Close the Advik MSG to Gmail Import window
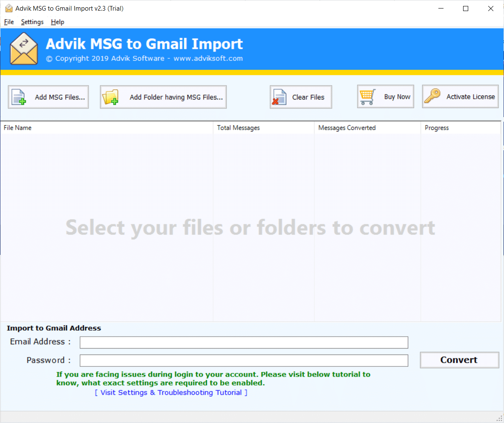The height and width of the screenshot is (423, 504). pos(490,9)
